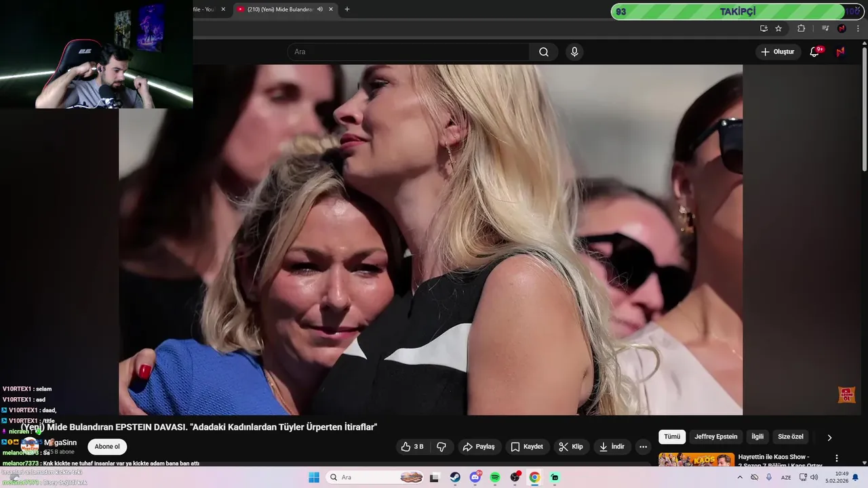Show hidden system tray icons

click(x=740, y=477)
